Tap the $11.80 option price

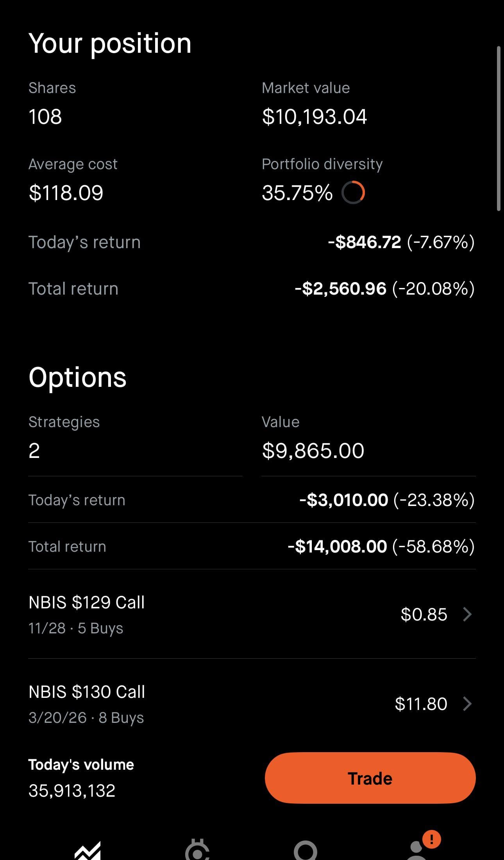pyautogui.click(x=421, y=704)
